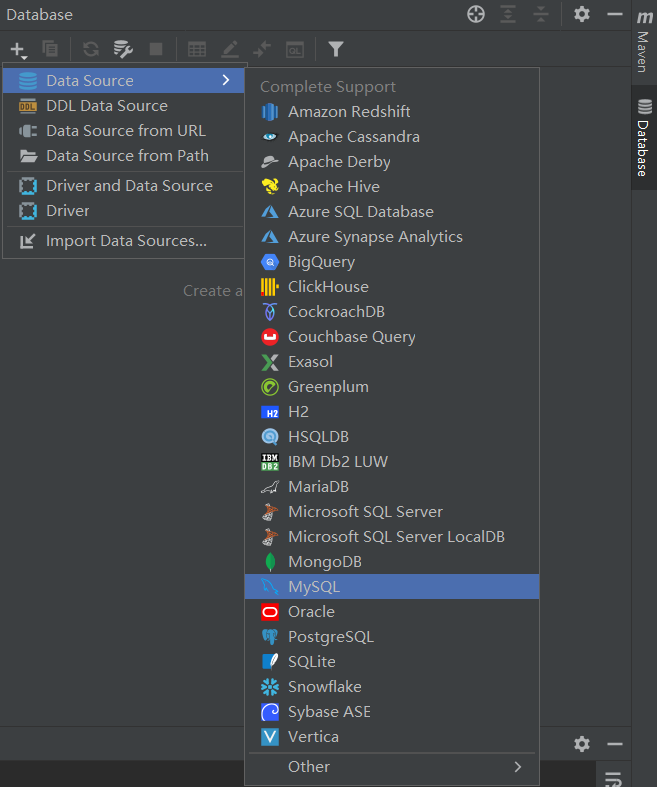Choose DDL Data Source option
657x787 pixels.
tap(123, 105)
